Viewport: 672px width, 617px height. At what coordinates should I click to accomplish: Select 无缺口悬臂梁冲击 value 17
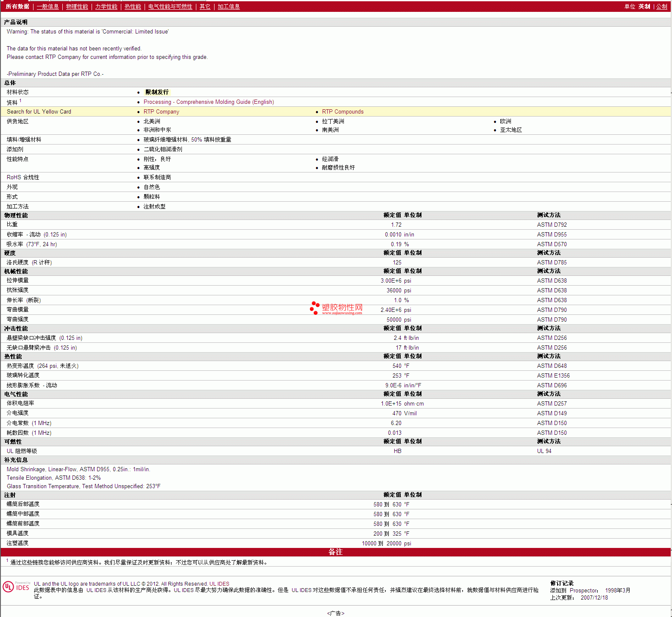pyautogui.click(x=399, y=347)
